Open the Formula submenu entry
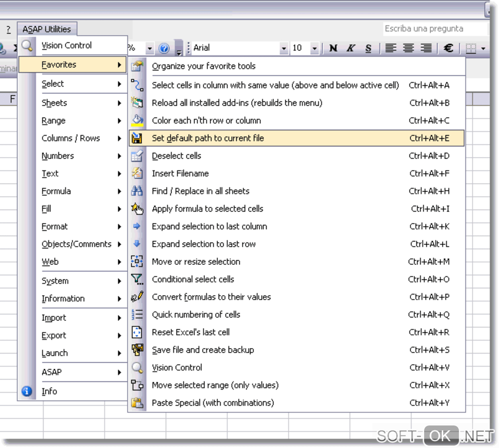Image resolution: width=499 pixels, height=448 pixels. [x=73, y=191]
